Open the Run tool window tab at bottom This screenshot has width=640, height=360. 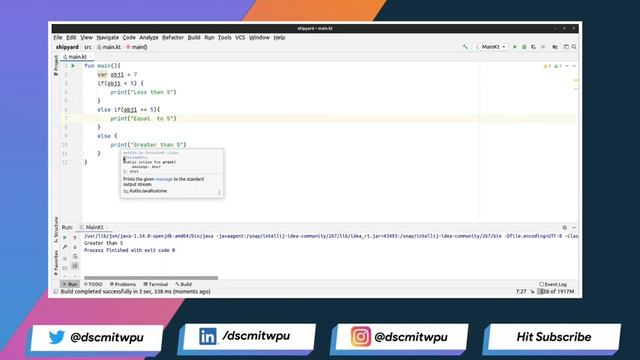(x=70, y=284)
